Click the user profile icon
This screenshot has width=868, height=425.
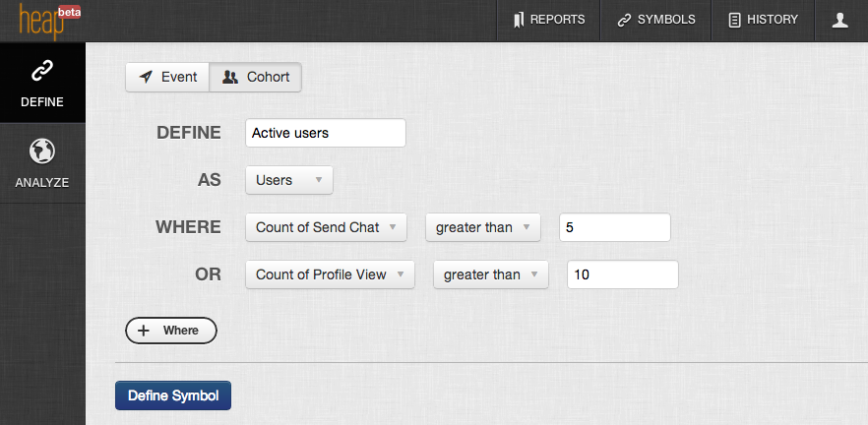coord(839,20)
